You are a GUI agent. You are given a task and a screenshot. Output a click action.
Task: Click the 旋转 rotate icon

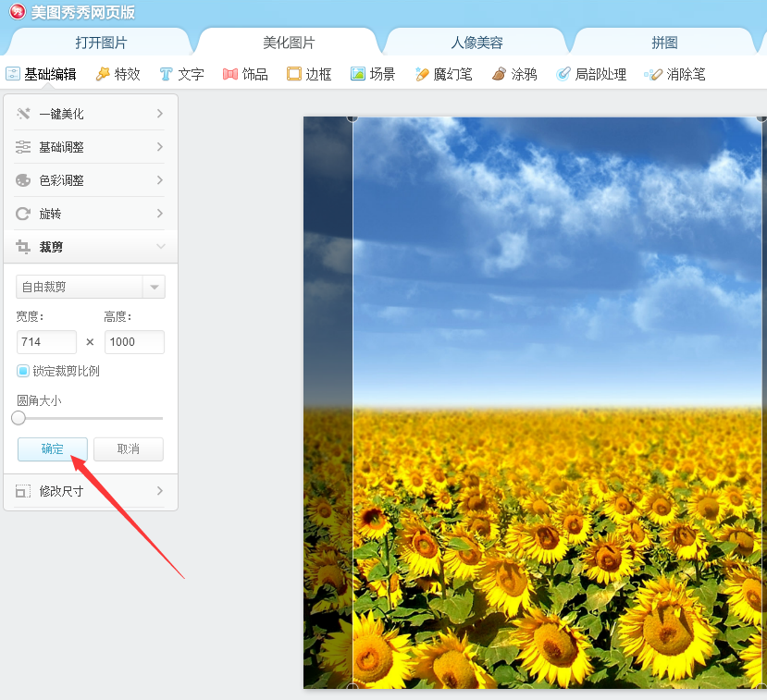[x=23, y=214]
